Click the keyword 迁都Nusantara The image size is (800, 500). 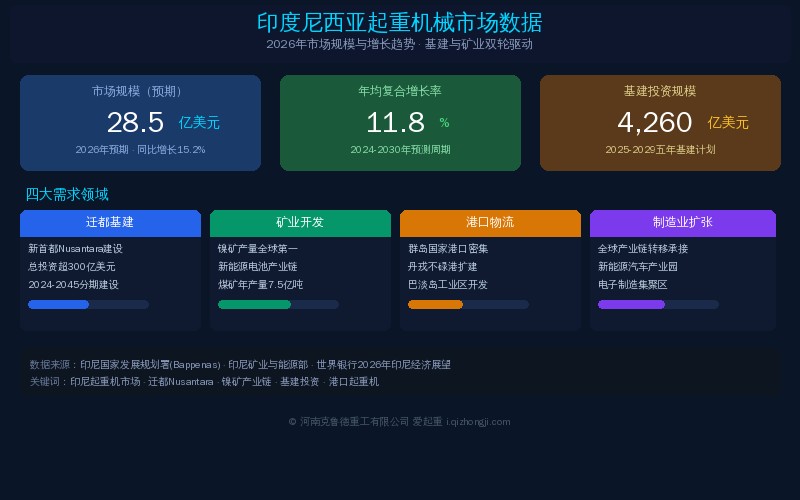(181, 382)
